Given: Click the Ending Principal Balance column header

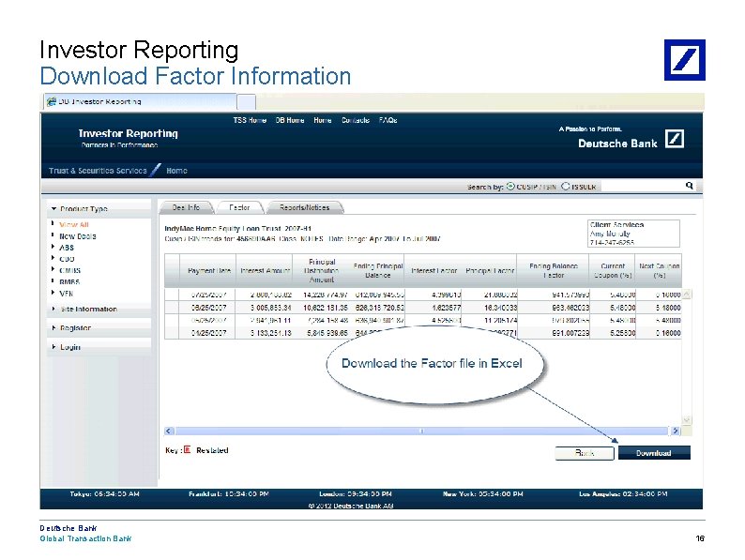Looking at the screenshot, I should 378,271.
